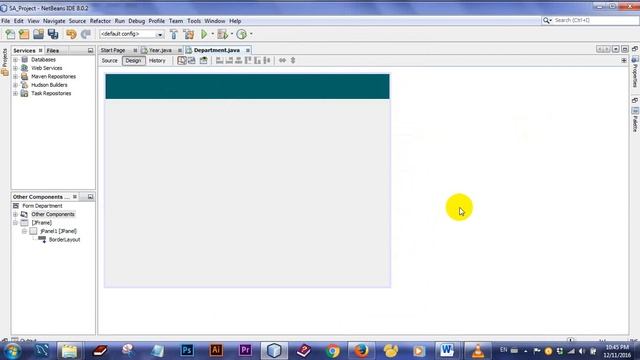Activate the Selection Mode icon in designer toolbar
640x360 pixels.
182,60
